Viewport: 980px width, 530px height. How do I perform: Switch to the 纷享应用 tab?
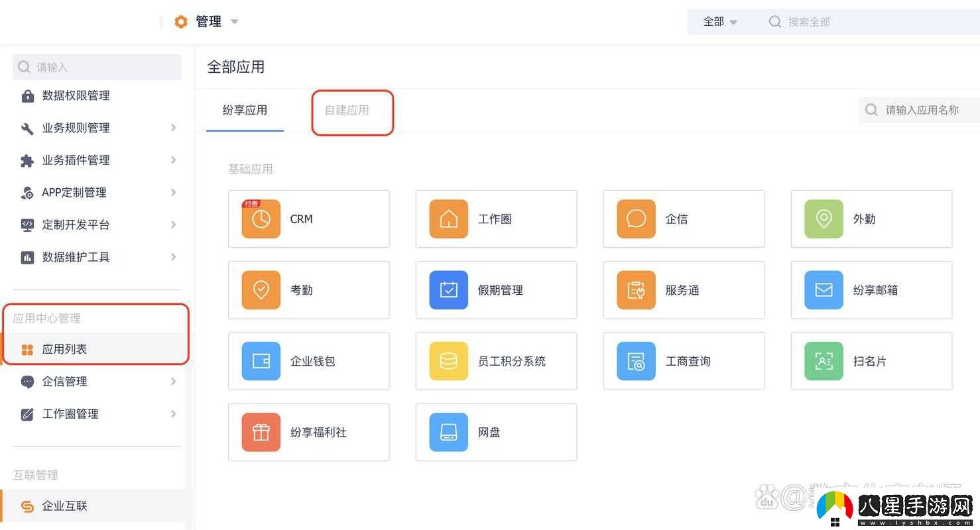pos(244,110)
